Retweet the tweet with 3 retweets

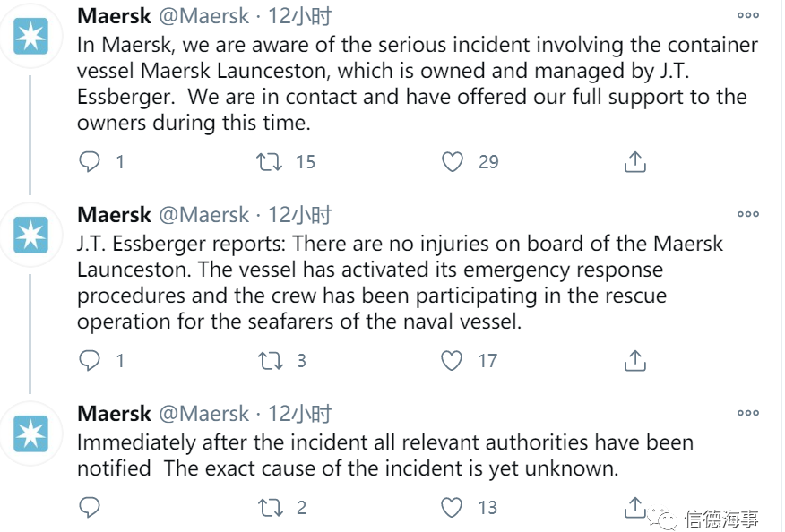coord(270,361)
